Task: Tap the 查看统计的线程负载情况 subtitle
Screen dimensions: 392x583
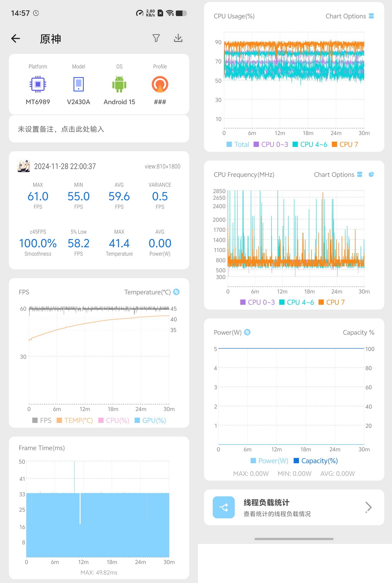Action: (277, 514)
